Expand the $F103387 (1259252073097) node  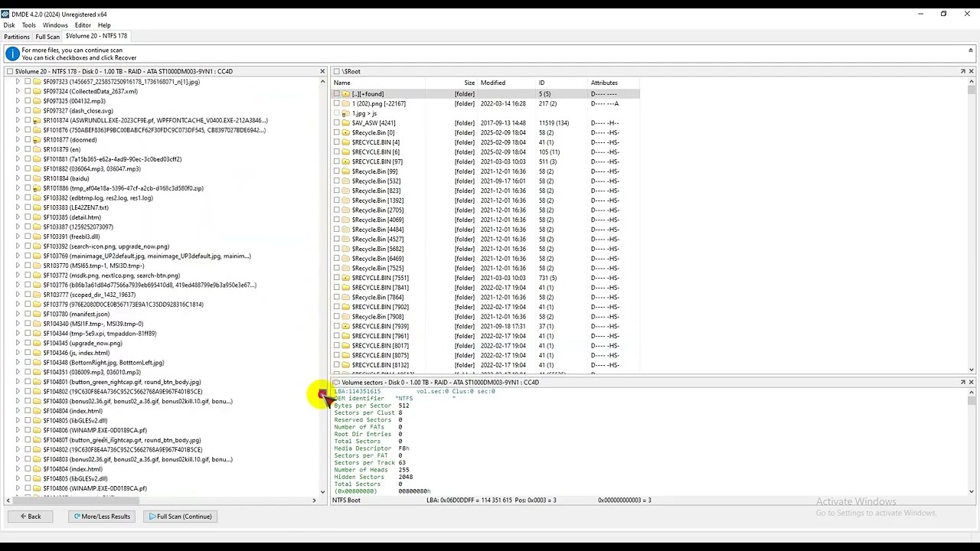click(x=18, y=227)
